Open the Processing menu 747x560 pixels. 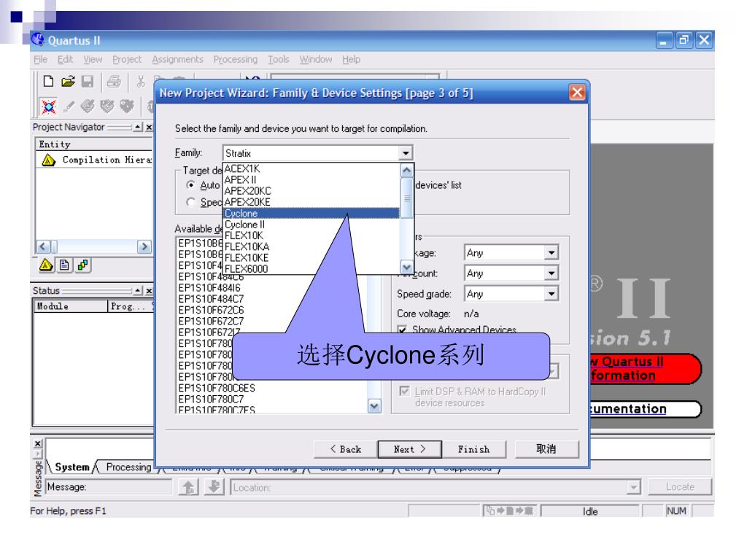[x=236, y=60]
